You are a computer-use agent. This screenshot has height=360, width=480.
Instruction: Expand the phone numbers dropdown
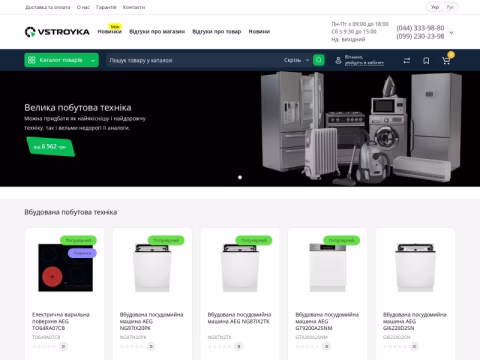coord(452,32)
